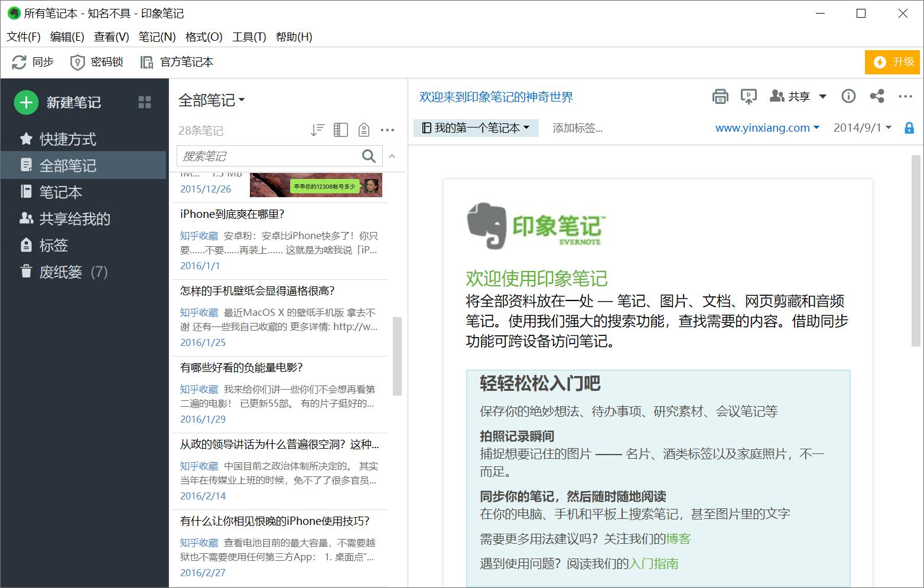Click the note list vertical scrollbar
The height and width of the screenshot is (588, 924).
click(x=397, y=355)
